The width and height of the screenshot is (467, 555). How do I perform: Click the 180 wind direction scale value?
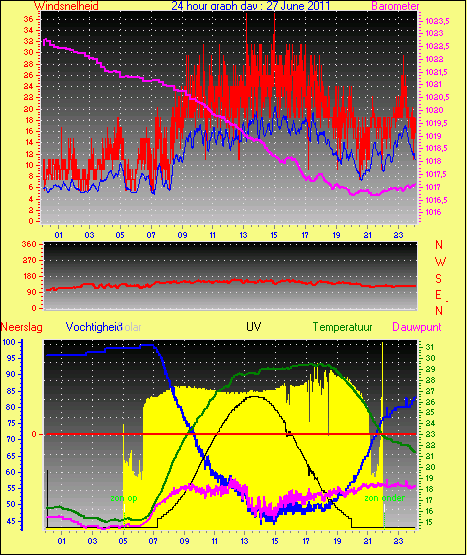29,276
